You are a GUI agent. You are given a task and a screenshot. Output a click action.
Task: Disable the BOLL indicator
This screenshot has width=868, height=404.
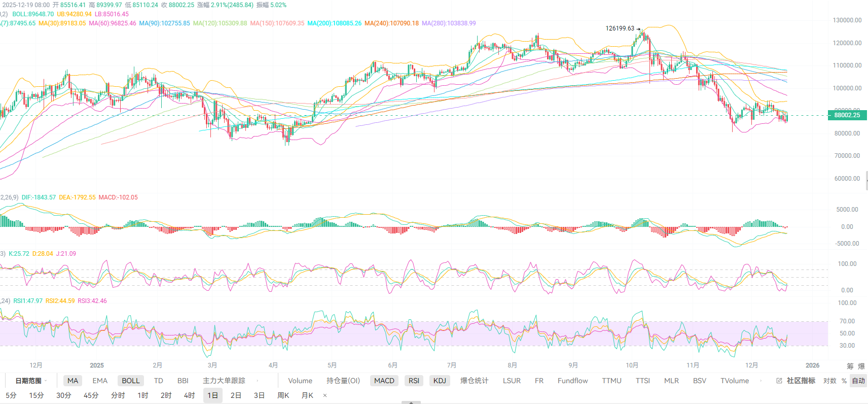pos(130,381)
